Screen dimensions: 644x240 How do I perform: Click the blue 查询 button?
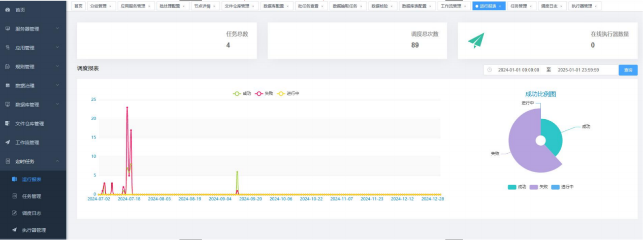pos(628,70)
